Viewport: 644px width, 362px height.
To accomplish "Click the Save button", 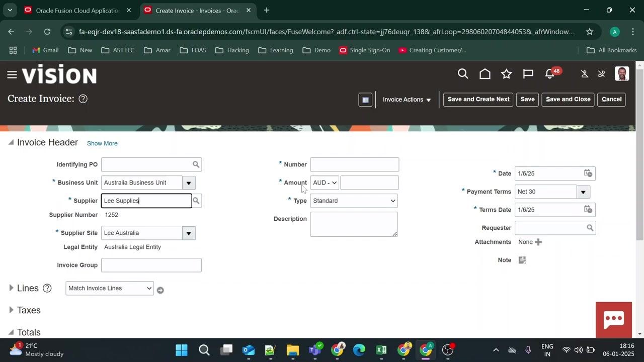I will 527,100.
